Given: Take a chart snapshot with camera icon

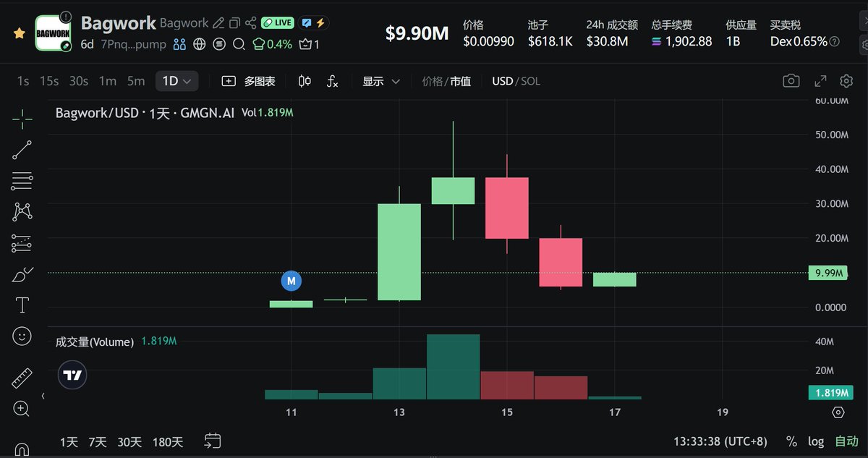Looking at the screenshot, I should coord(791,81).
